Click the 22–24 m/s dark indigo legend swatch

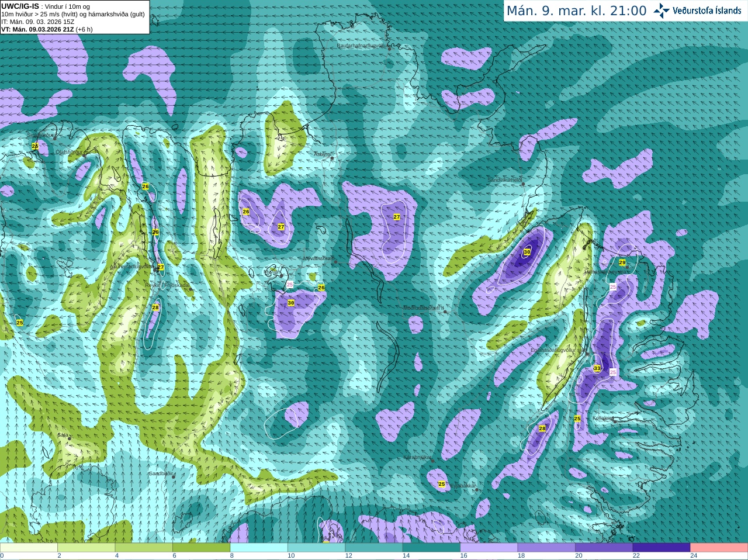[x=662, y=547]
